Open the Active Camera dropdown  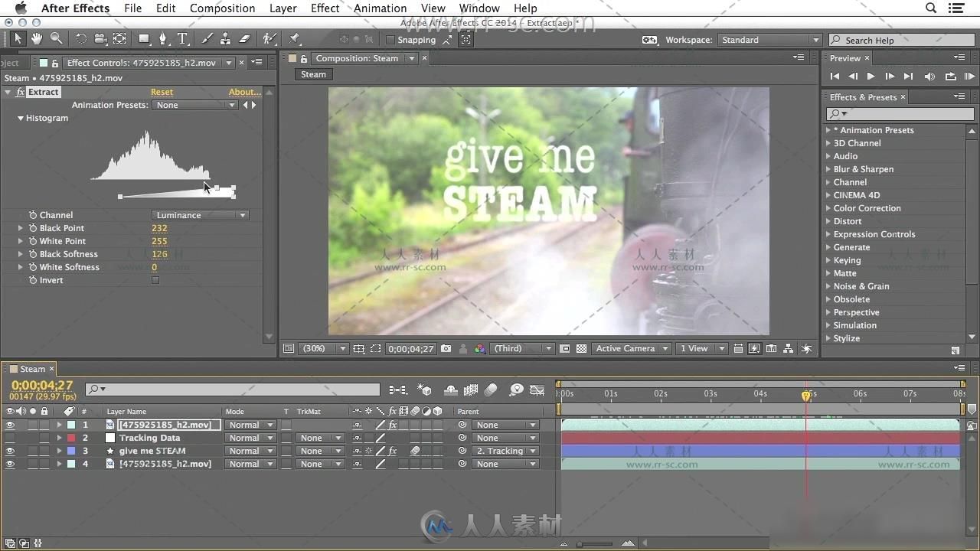pos(632,348)
